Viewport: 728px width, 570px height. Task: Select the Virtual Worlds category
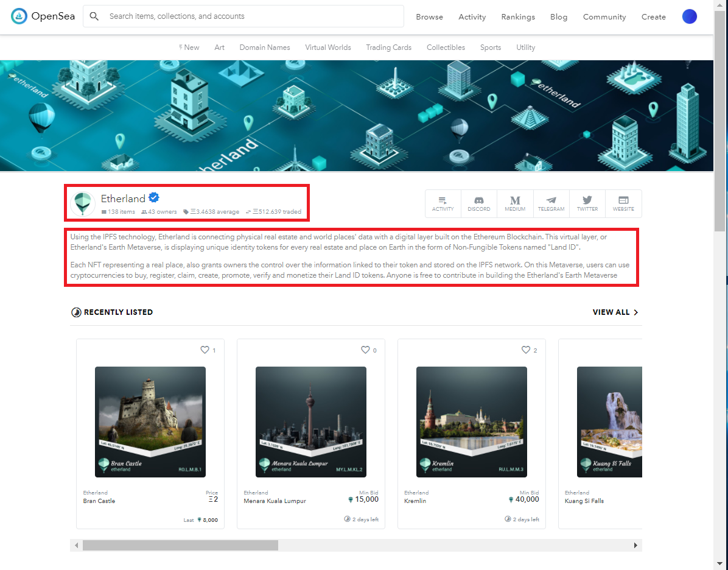pos(328,47)
